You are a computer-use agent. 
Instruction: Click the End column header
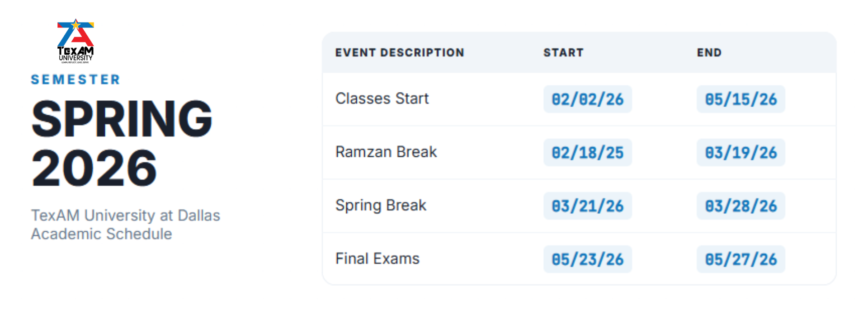(709, 53)
